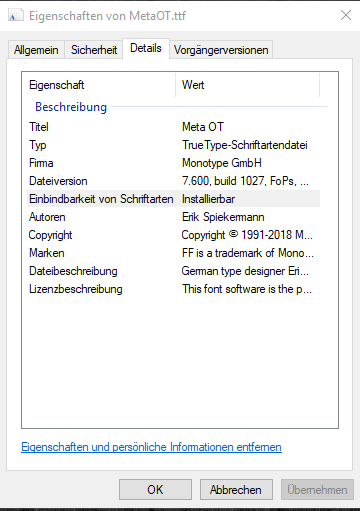Click the value Monotype GmbH
The width and height of the screenshot is (360, 511).
[x=222, y=163]
